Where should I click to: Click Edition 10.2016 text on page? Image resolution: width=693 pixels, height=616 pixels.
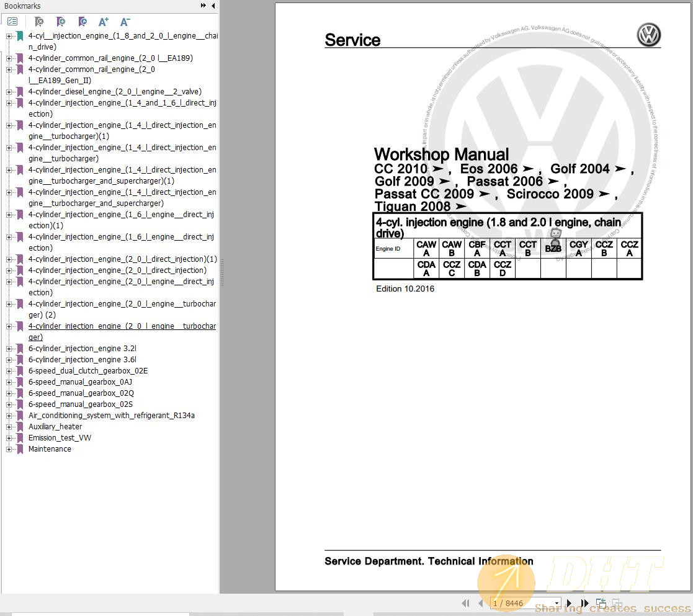pyautogui.click(x=405, y=288)
